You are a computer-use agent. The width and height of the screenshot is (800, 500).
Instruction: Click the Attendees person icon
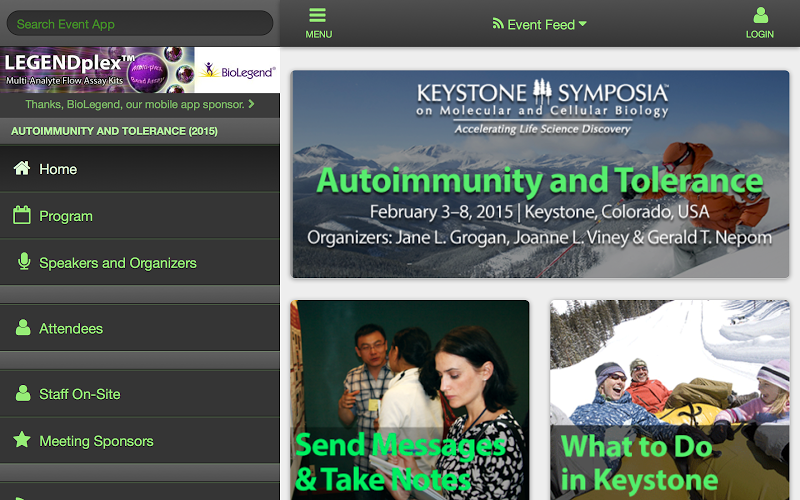23,328
